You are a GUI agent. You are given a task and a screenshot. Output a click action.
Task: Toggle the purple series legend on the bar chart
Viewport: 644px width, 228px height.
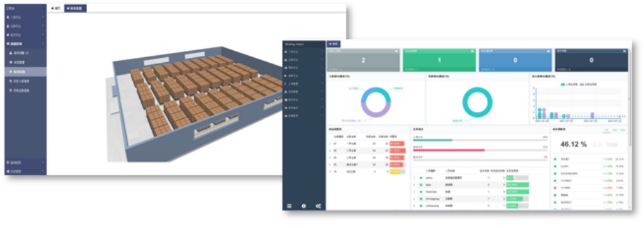(588, 84)
